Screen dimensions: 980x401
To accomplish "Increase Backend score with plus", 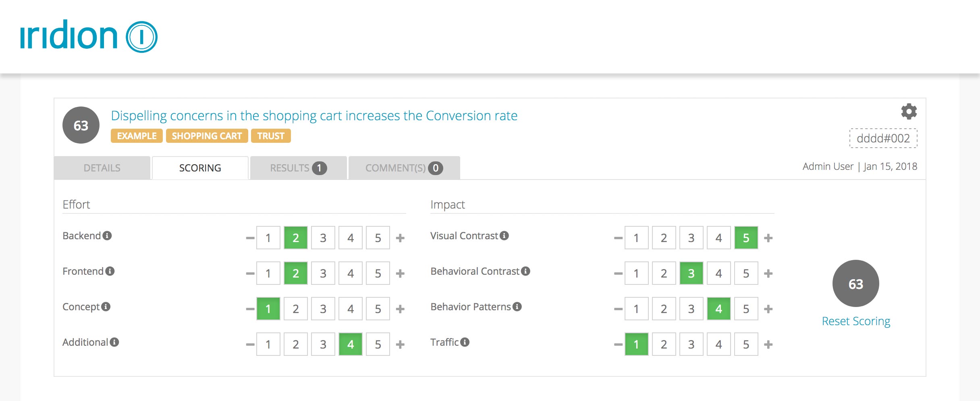I will (x=400, y=238).
